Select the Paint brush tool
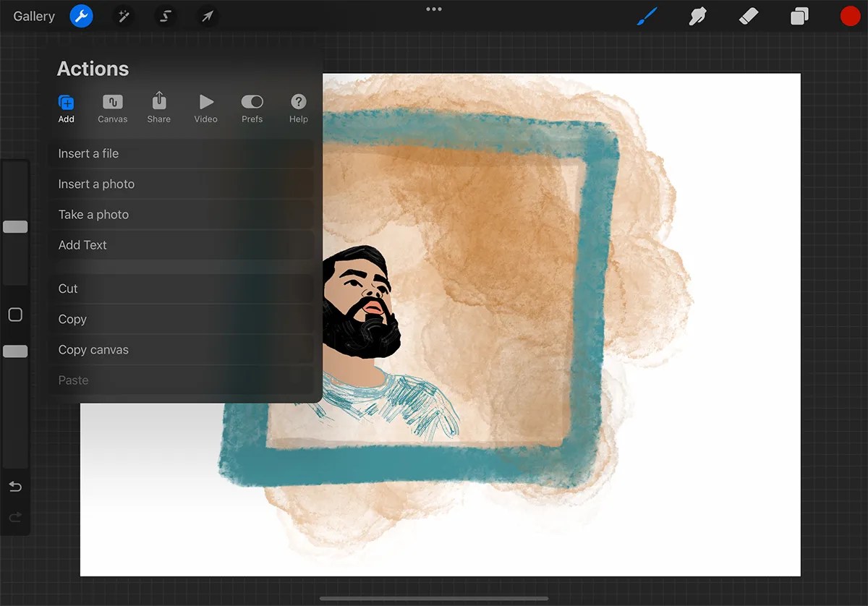Image resolution: width=868 pixels, height=606 pixels. tap(647, 16)
